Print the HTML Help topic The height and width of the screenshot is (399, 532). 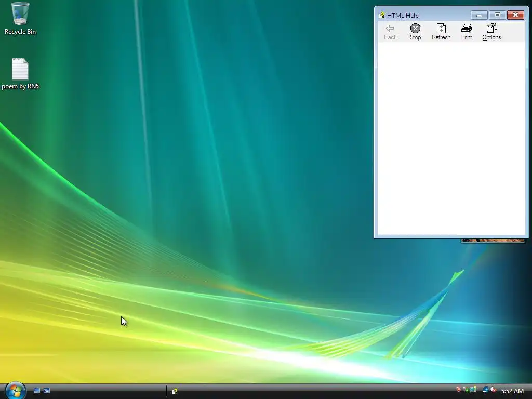pyautogui.click(x=467, y=32)
